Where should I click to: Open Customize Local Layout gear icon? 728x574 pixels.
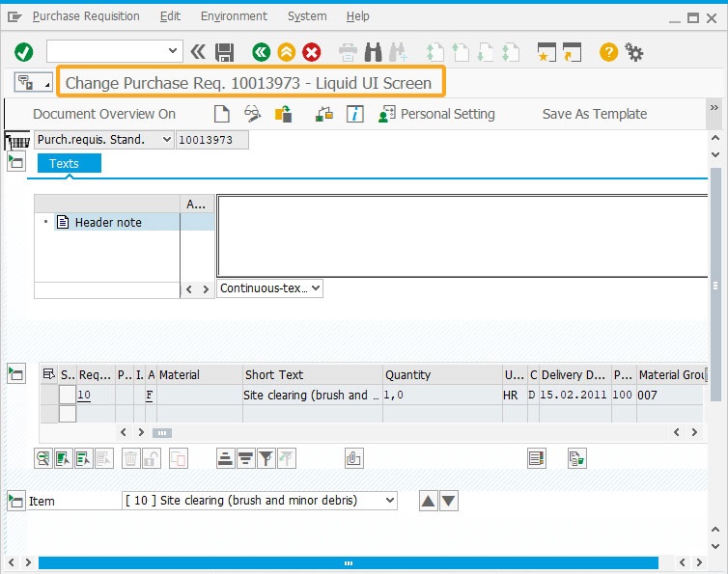pyautogui.click(x=633, y=52)
